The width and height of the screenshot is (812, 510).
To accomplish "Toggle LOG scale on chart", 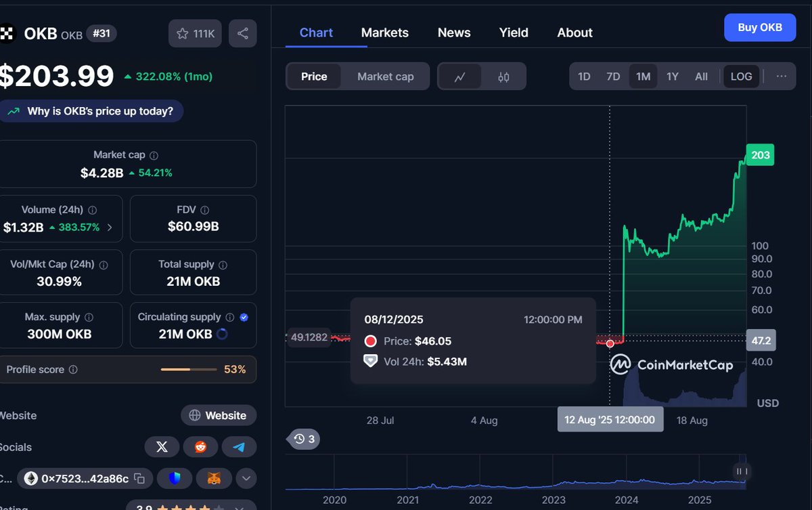I will coord(741,77).
